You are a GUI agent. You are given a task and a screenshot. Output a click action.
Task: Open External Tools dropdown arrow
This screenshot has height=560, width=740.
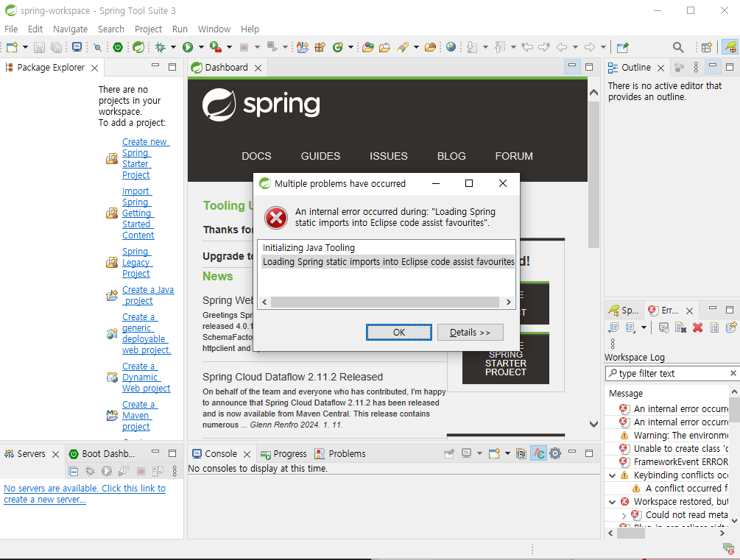pos(229,47)
